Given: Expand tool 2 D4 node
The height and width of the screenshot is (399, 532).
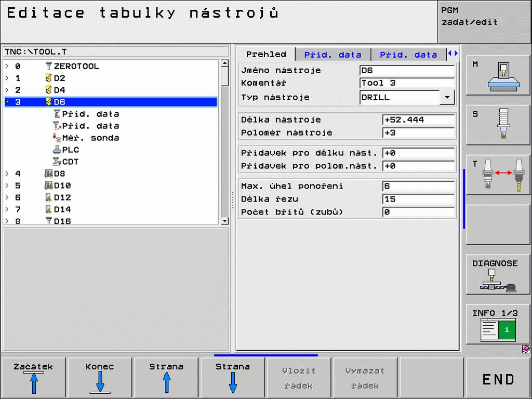Looking at the screenshot, I should click(x=7, y=90).
